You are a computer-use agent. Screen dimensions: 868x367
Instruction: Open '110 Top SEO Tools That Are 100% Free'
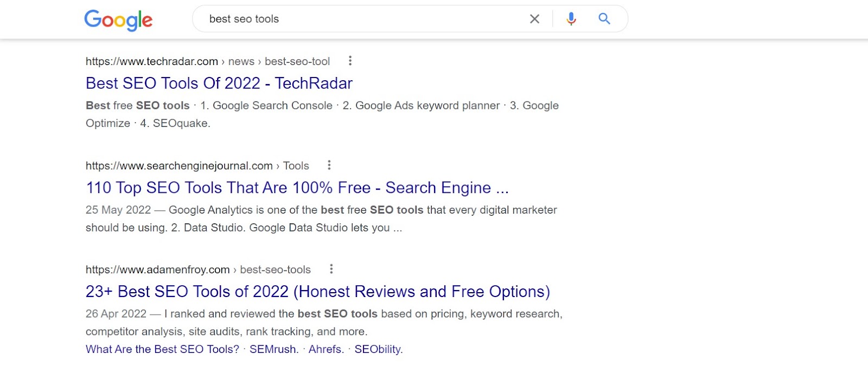click(297, 188)
